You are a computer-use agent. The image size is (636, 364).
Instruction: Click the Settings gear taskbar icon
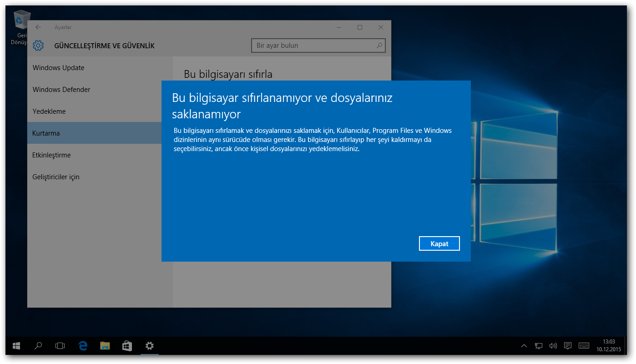pos(150,346)
